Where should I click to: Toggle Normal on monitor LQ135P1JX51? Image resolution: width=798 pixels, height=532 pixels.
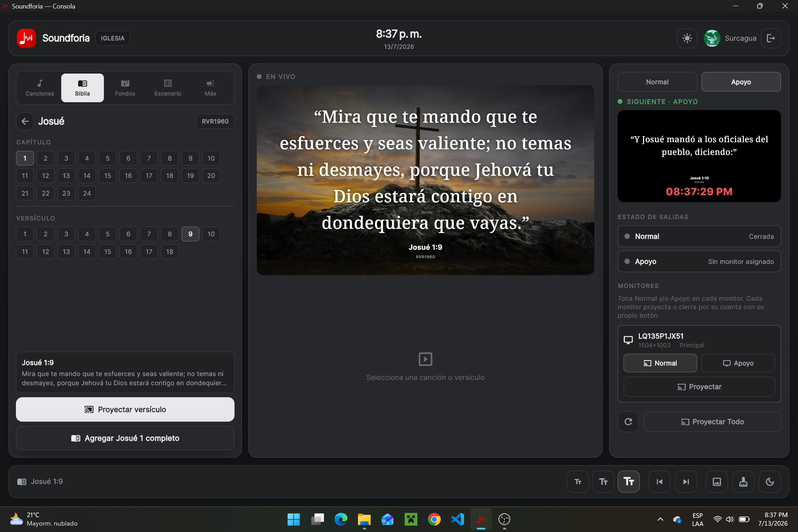tap(660, 363)
